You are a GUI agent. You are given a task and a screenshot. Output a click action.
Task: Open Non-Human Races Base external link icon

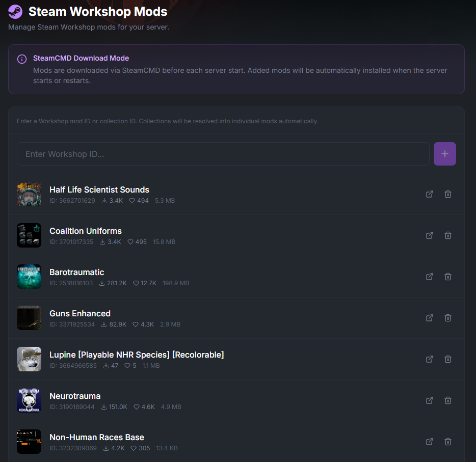point(430,442)
